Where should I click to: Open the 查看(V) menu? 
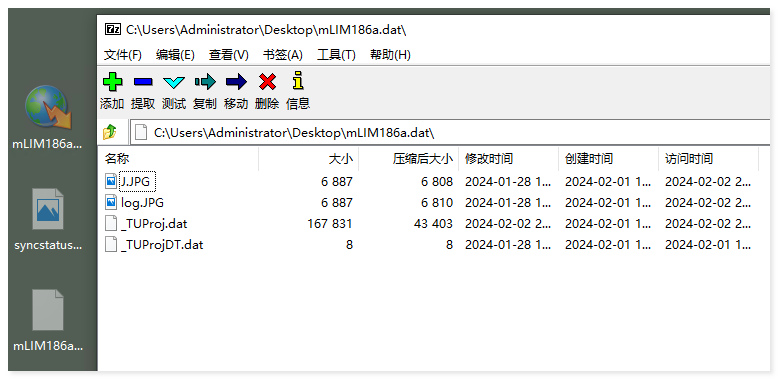point(229,55)
